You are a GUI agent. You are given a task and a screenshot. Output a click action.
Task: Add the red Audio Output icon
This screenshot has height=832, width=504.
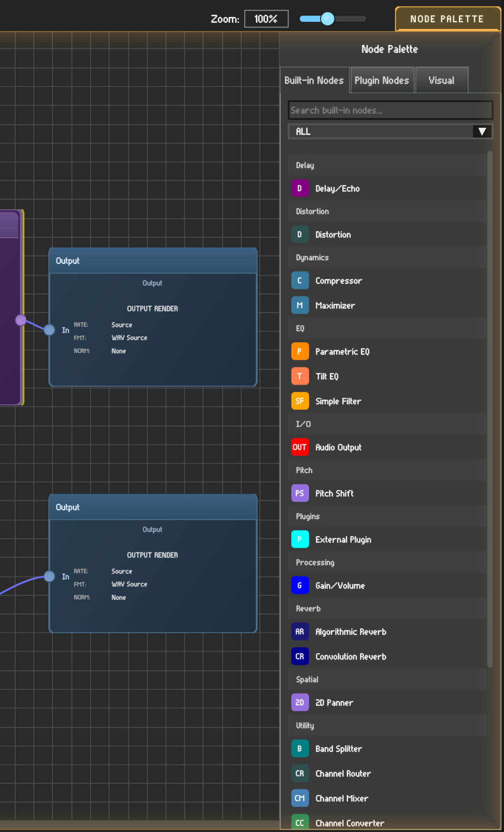(300, 447)
